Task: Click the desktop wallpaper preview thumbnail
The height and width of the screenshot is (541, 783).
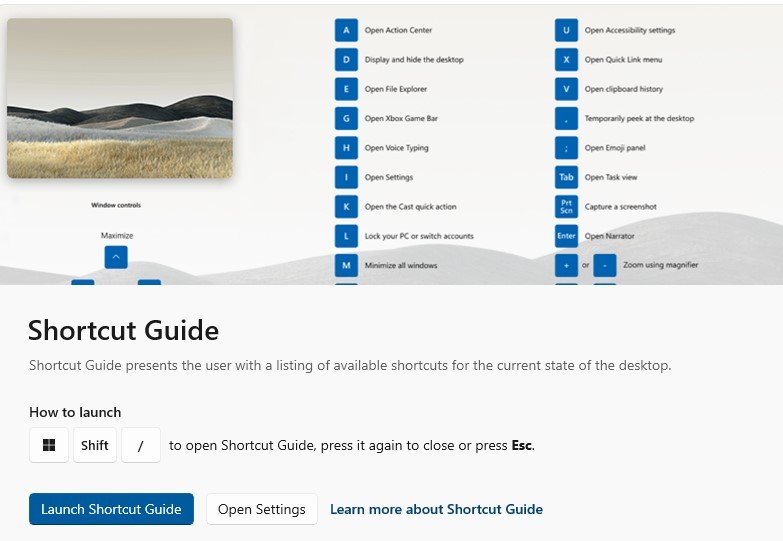Action: point(120,98)
